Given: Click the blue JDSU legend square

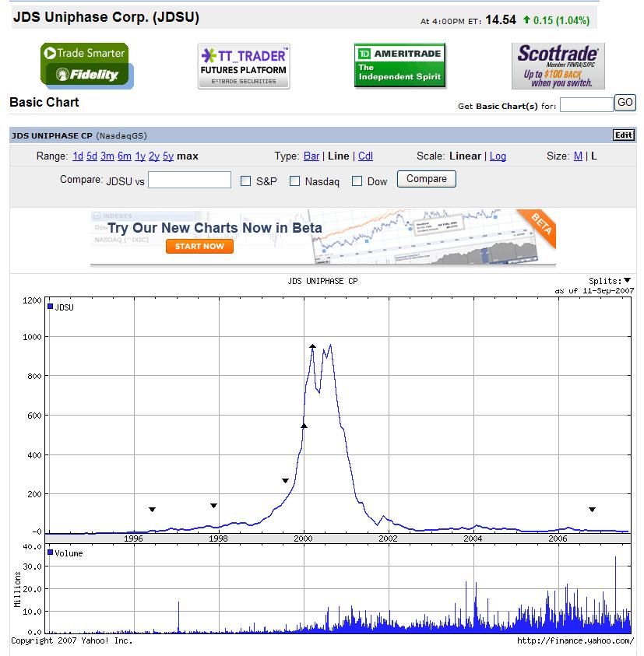Looking at the screenshot, I should pos(51,307).
